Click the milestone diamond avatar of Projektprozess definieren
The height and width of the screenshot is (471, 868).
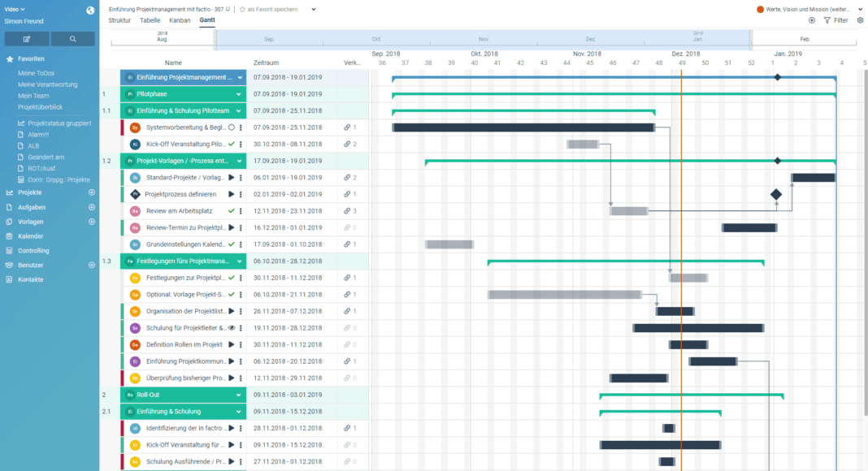(135, 195)
